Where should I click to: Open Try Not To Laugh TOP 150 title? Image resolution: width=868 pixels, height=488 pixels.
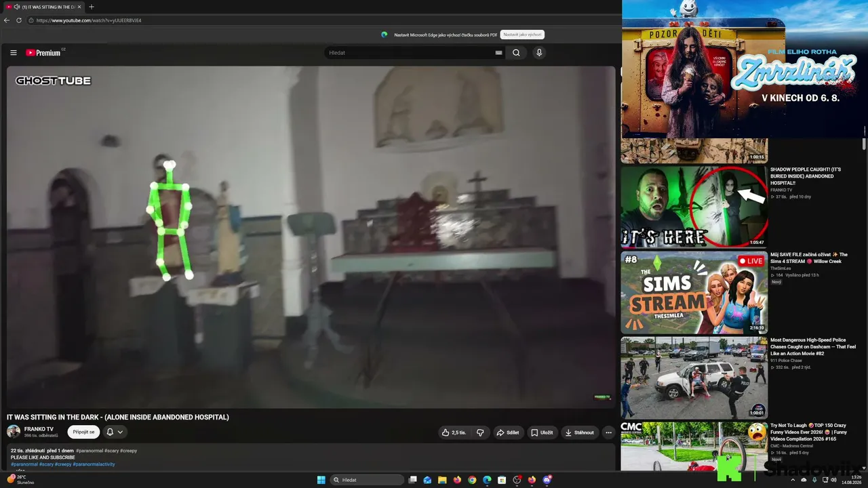click(808, 432)
